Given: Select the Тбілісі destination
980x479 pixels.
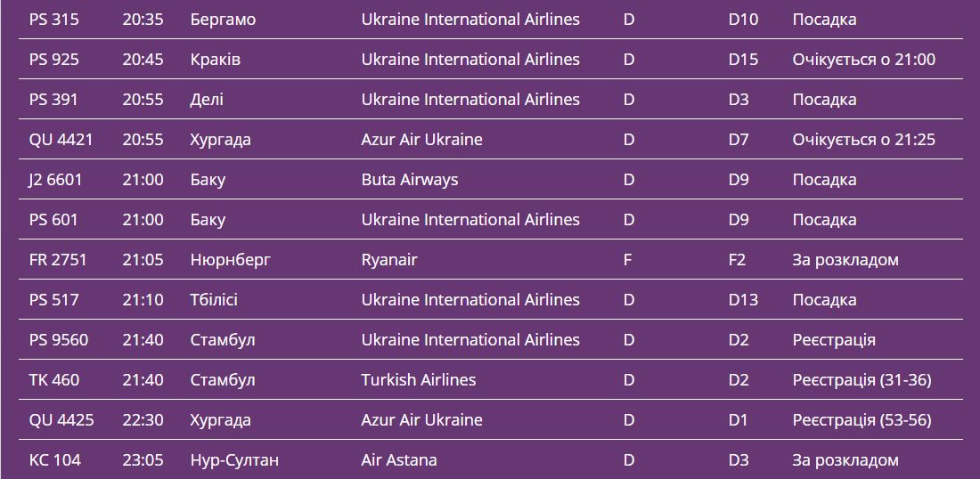Looking at the screenshot, I should pyautogui.click(x=214, y=300).
